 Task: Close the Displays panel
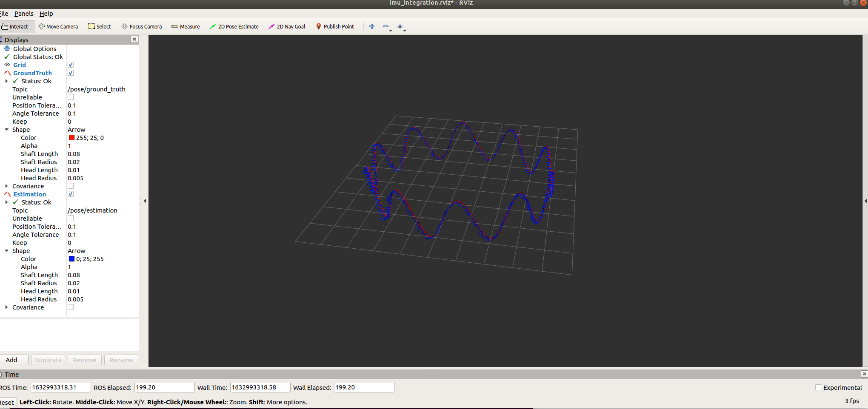coord(134,39)
